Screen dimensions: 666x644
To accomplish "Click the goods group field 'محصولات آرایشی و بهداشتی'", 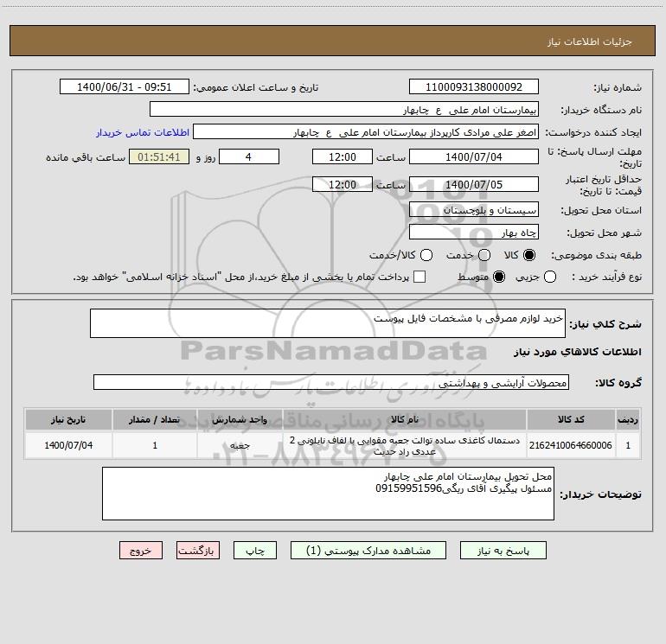I will click(331, 382).
